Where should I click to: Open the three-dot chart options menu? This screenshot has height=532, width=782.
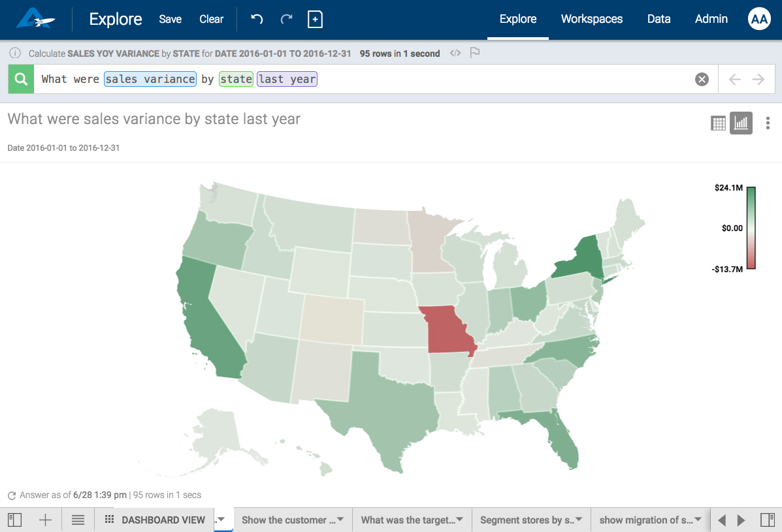[x=768, y=123]
